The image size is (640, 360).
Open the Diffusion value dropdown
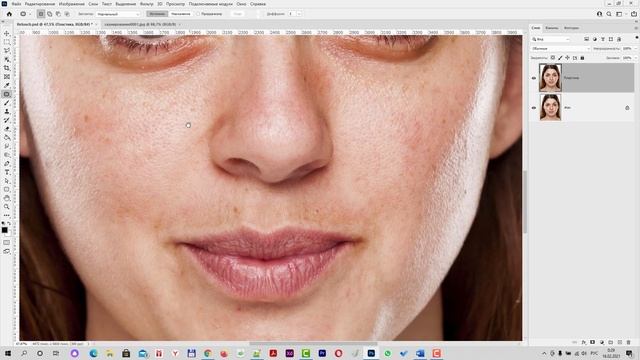tap(299, 14)
